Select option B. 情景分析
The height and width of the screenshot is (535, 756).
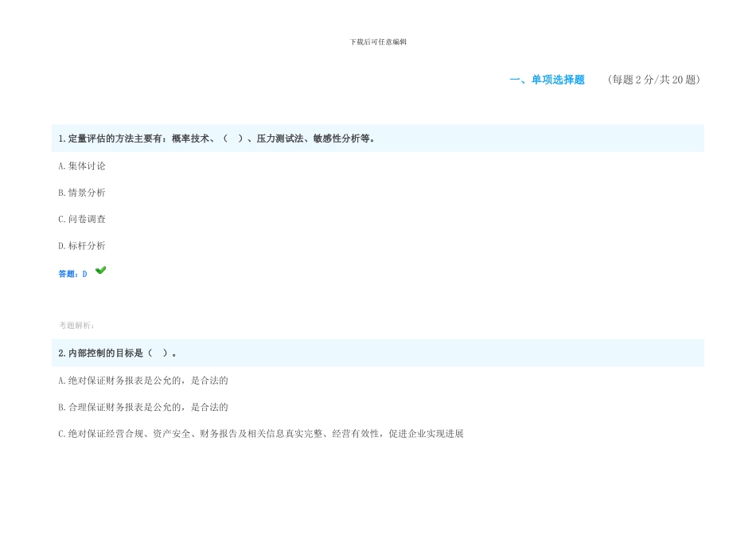click(x=82, y=193)
